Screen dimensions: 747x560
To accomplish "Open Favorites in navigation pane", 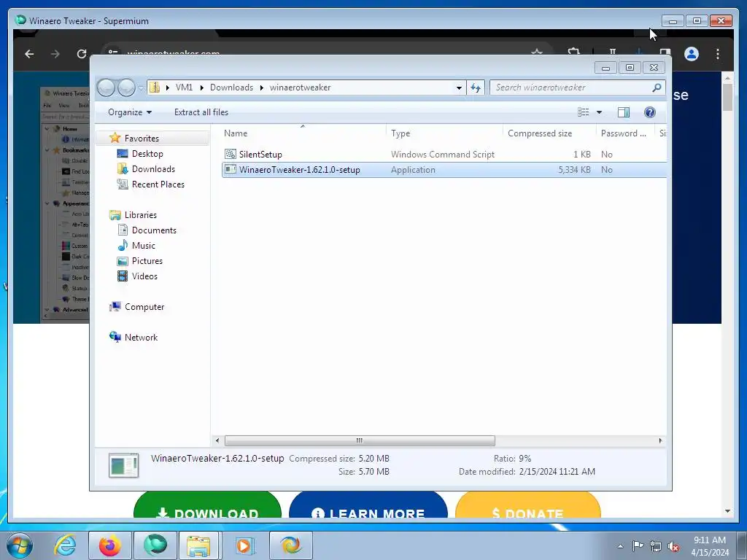I will coord(142,139).
